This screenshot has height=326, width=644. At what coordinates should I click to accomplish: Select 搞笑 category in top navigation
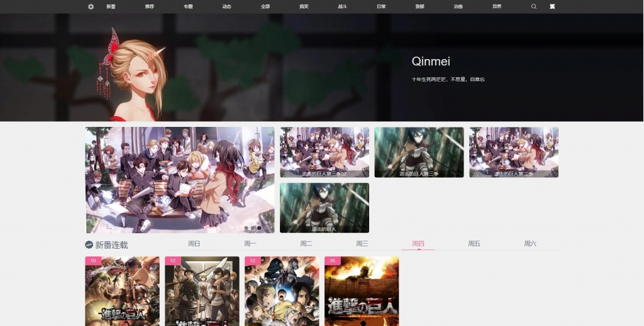click(x=304, y=6)
